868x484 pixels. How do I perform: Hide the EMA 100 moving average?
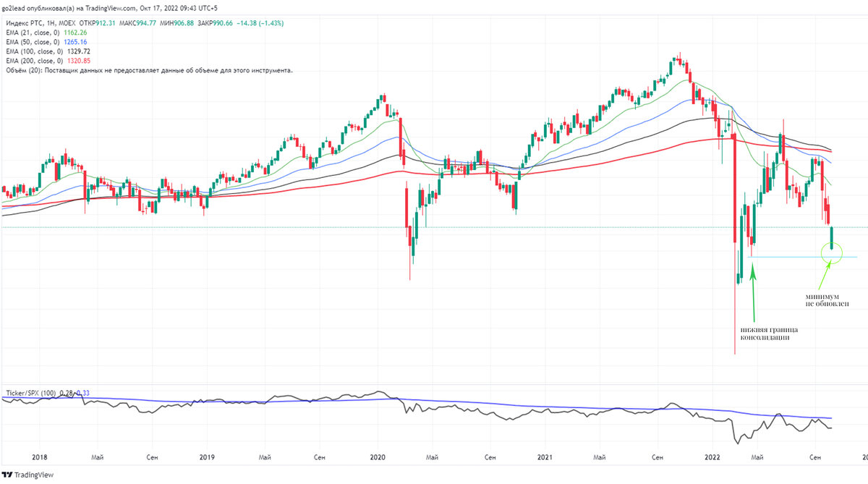click(35, 51)
